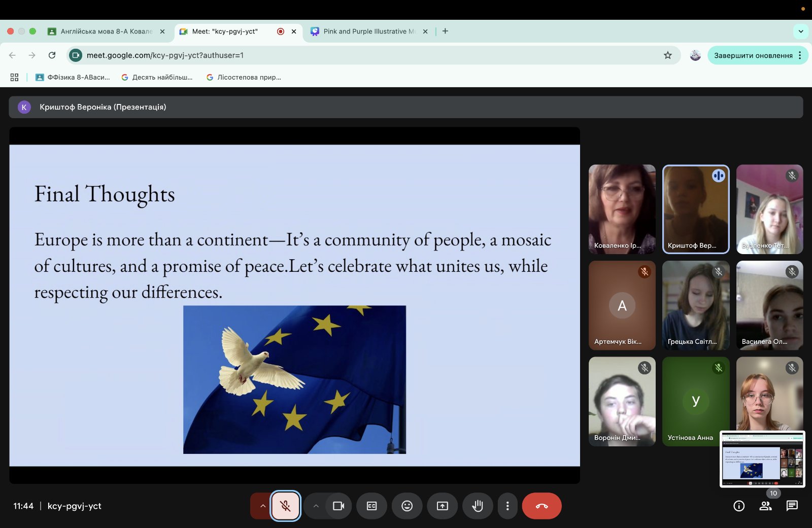Open the emoji reactions button

pyautogui.click(x=407, y=506)
